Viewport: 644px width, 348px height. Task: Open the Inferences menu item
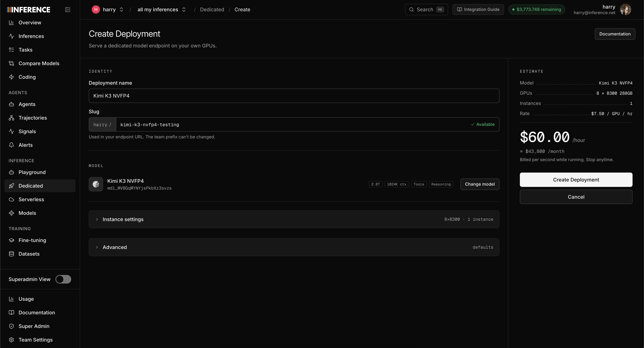pyautogui.click(x=40, y=36)
